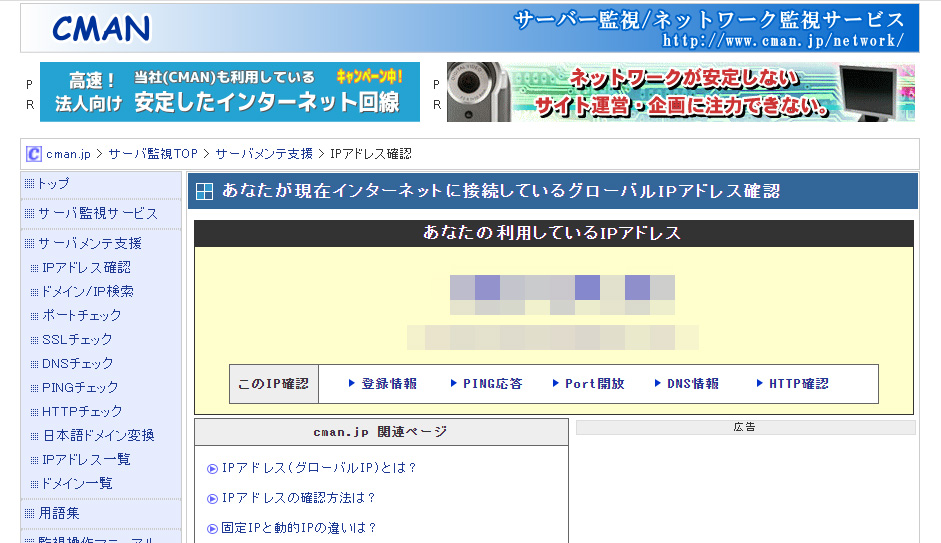
Task: Click the square bullet icon next to トップ
Action: point(29,184)
